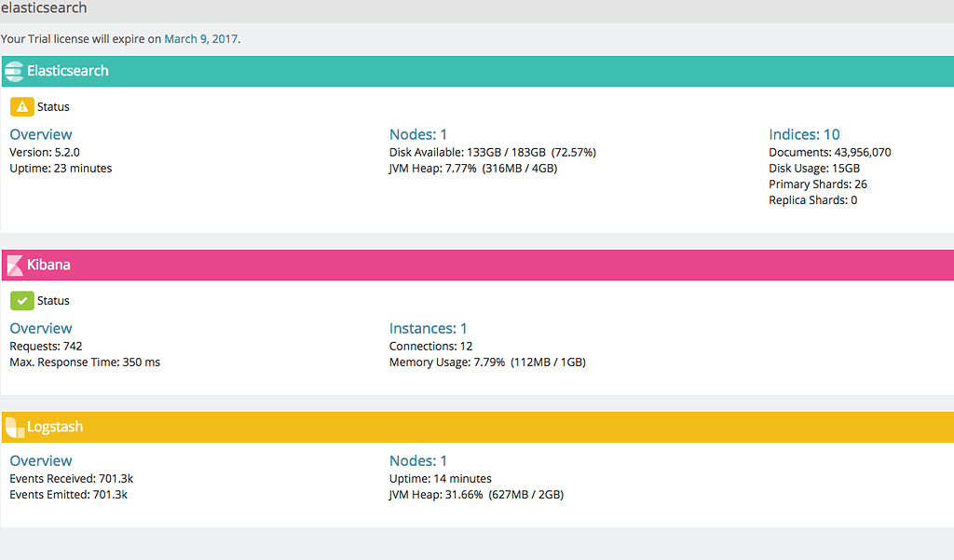
Task: Select the elasticsearch cluster title
Action: (45, 7)
